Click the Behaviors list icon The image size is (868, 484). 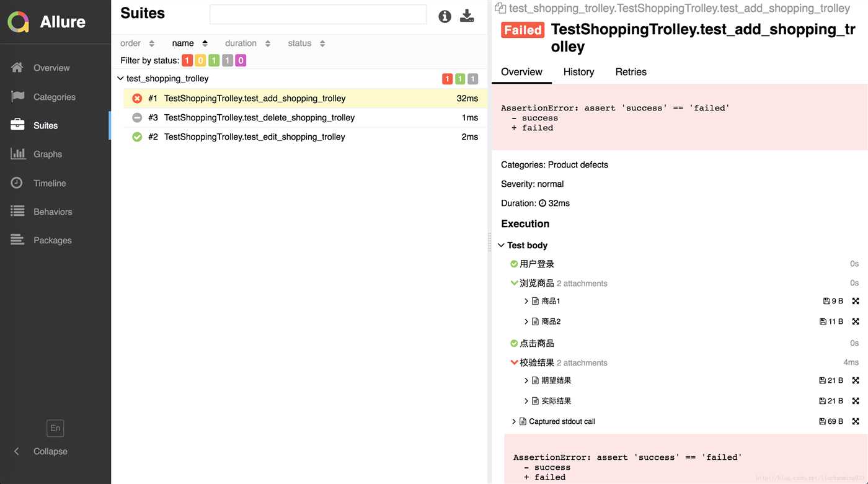pyautogui.click(x=17, y=212)
